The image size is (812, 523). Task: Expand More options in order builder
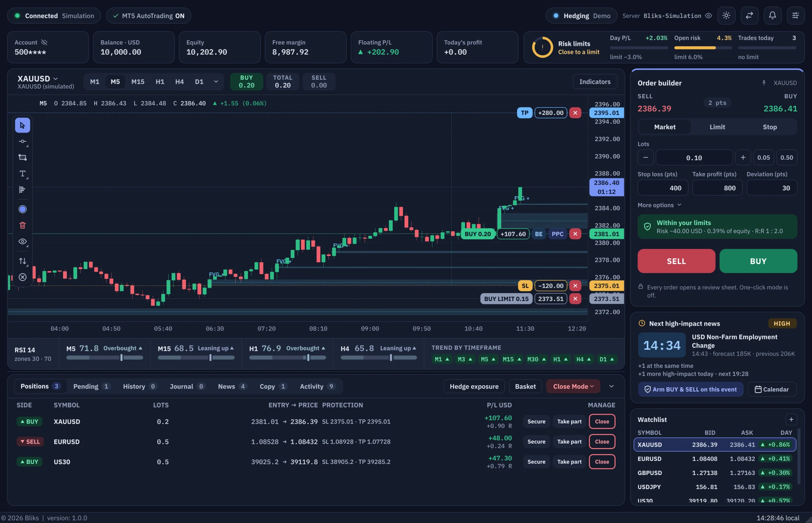tap(659, 205)
